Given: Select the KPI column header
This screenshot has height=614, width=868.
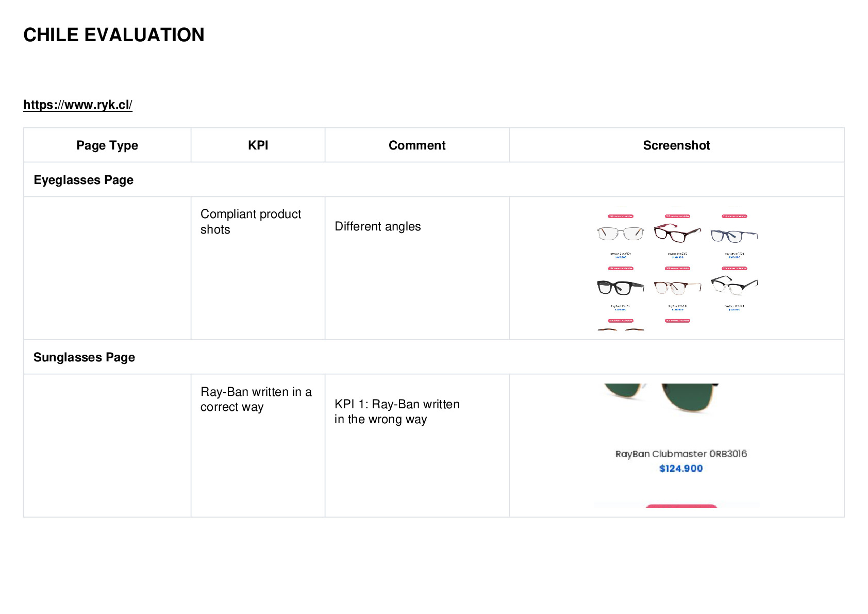Looking at the screenshot, I should point(258,145).
